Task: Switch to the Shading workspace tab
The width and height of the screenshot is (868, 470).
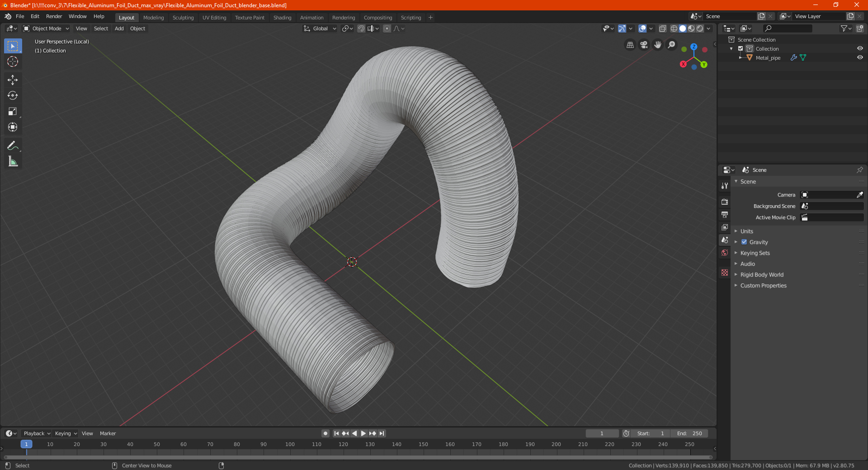Action: (x=282, y=18)
